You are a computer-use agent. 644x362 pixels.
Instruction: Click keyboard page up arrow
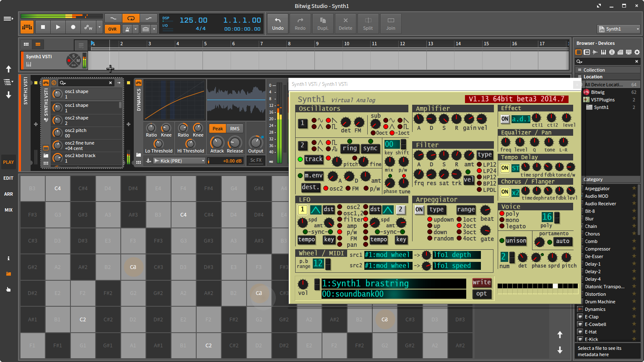(560, 334)
